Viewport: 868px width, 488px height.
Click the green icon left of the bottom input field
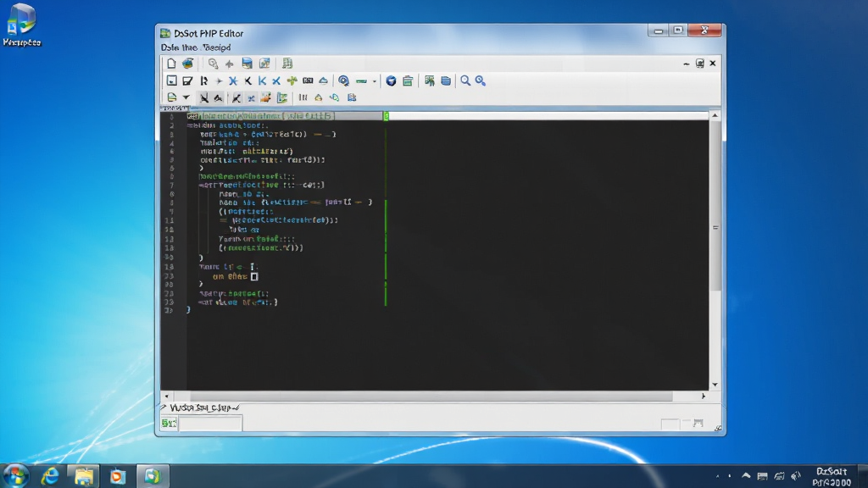point(169,424)
